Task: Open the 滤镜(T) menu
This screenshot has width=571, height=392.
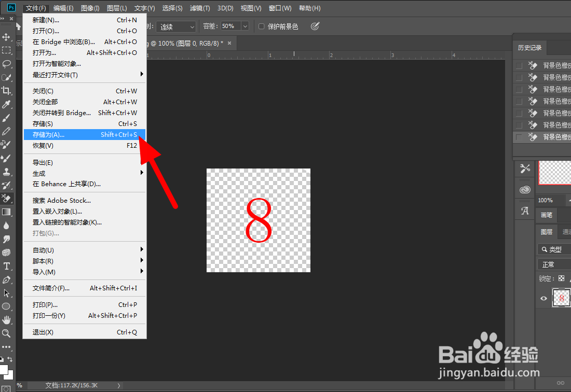Action: (200, 8)
